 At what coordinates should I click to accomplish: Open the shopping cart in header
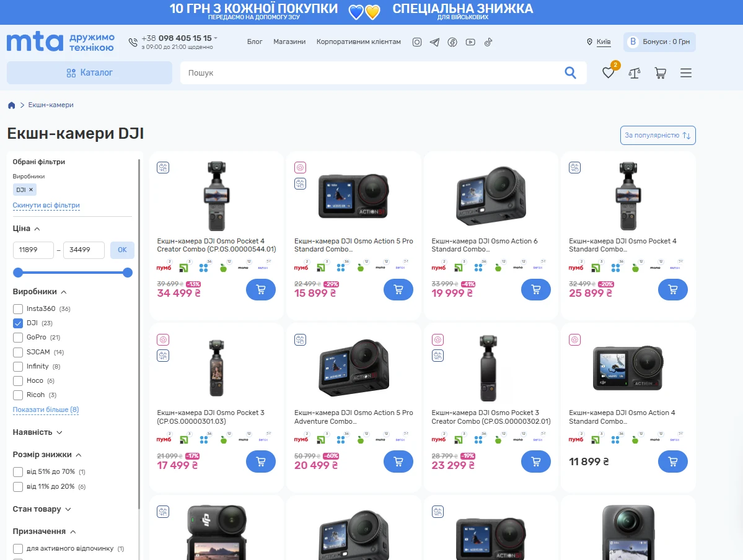[660, 73]
